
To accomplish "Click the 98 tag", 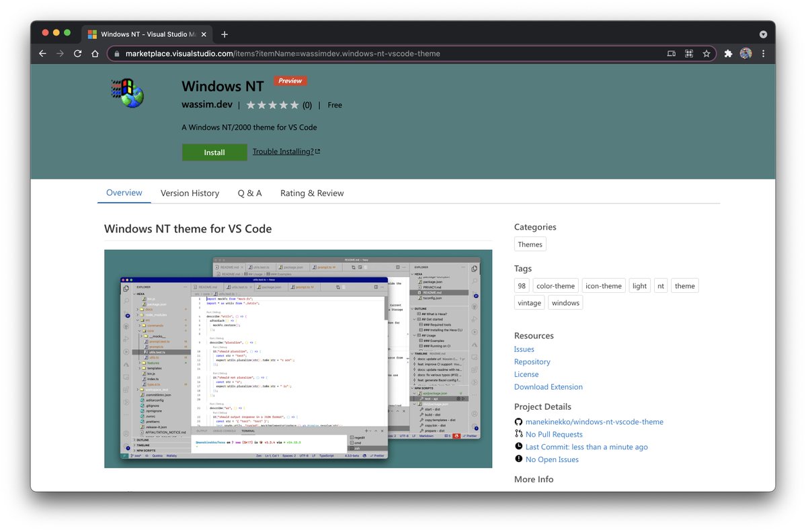I will point(522,286).
